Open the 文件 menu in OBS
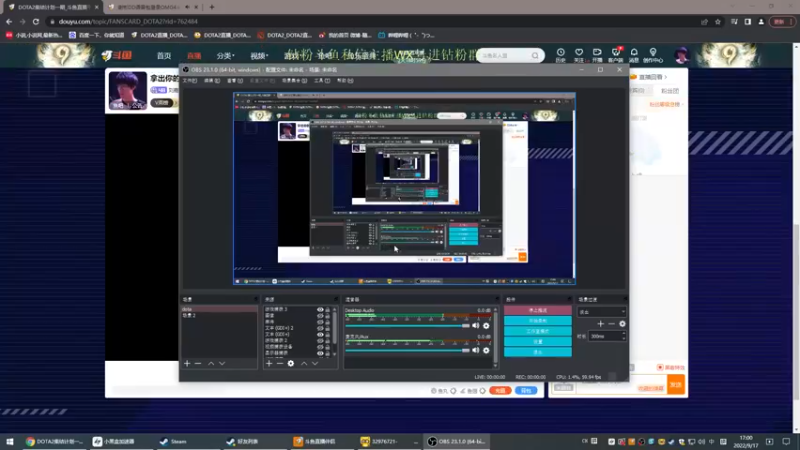This screenshot has height=450, width=800. (189, 80)
